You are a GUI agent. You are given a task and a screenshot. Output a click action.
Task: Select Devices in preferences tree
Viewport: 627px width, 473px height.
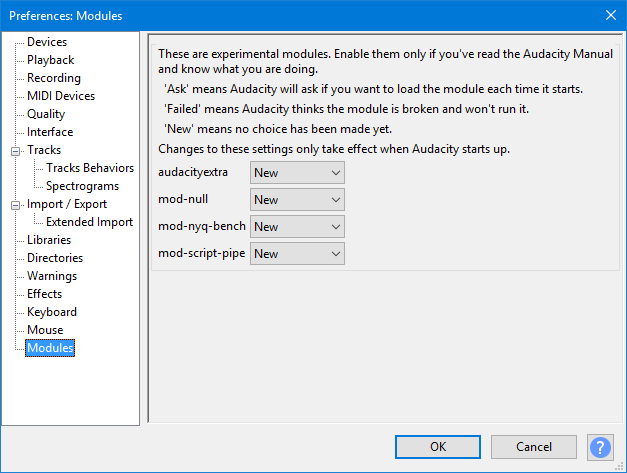click(47, 42)
